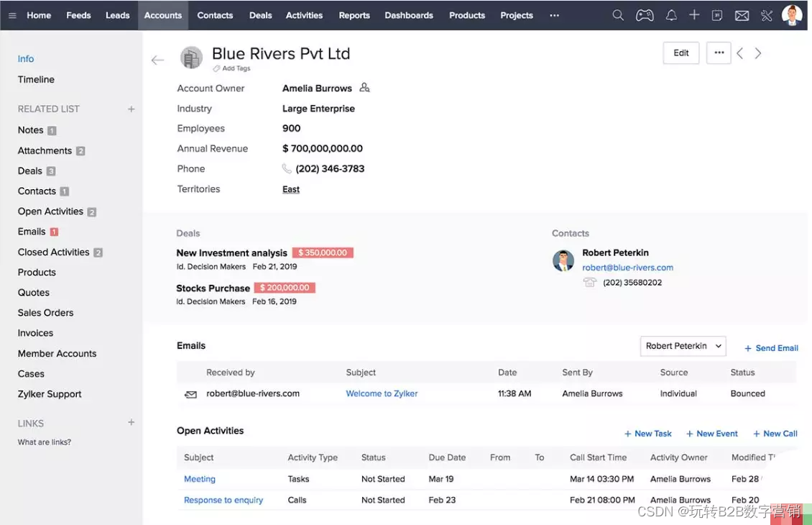Image resolution: width=812 pixels, height=525 pixels.
Task: Open Quotes related list
Action: click(34, 293)
